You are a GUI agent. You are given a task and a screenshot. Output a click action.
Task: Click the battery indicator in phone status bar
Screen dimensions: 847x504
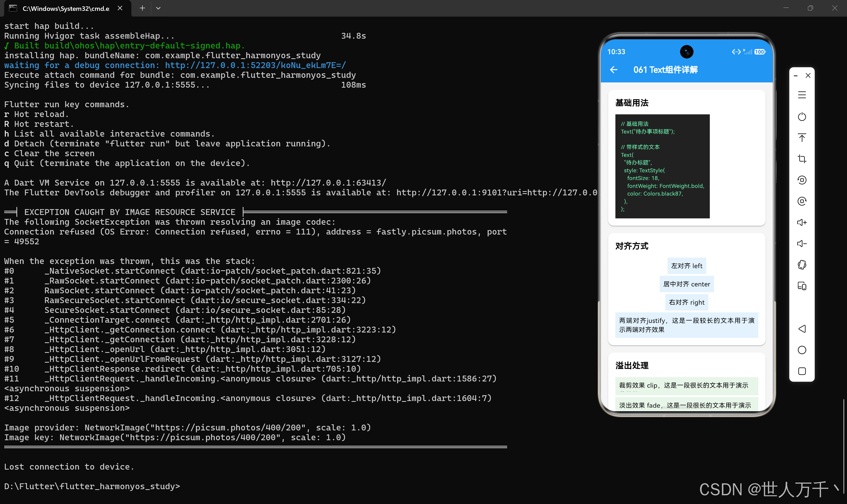coord(760,52)
